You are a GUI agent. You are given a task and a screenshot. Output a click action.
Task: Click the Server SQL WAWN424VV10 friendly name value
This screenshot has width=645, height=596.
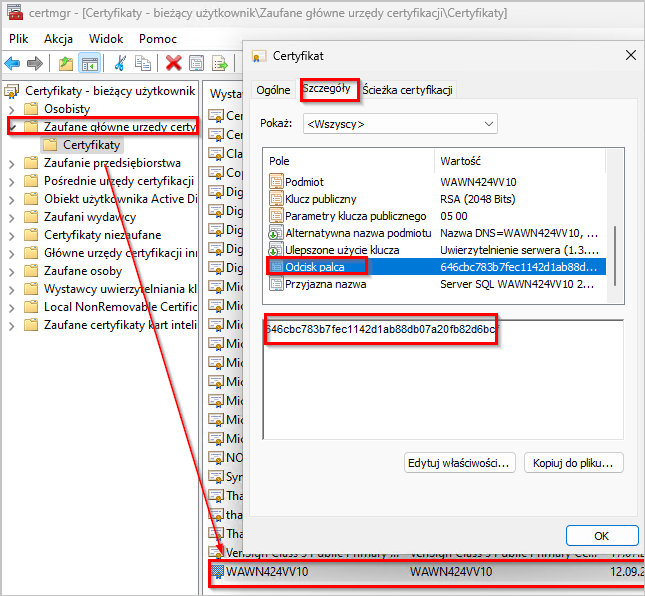click(x=517, y=284)
